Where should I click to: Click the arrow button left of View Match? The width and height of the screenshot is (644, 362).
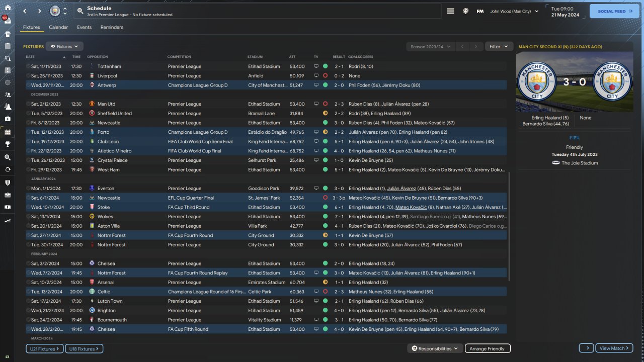[586, 348]
